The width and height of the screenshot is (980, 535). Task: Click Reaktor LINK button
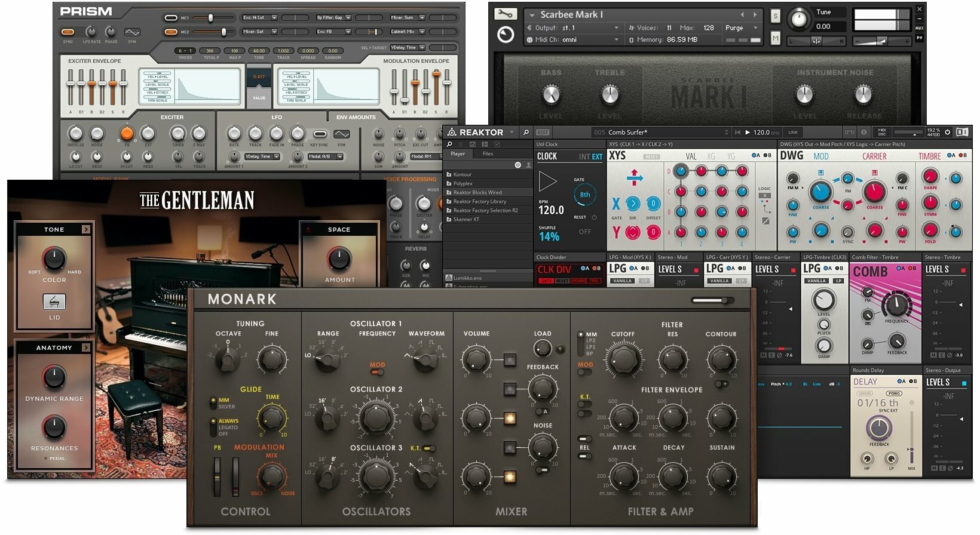(x=793, y=133)
